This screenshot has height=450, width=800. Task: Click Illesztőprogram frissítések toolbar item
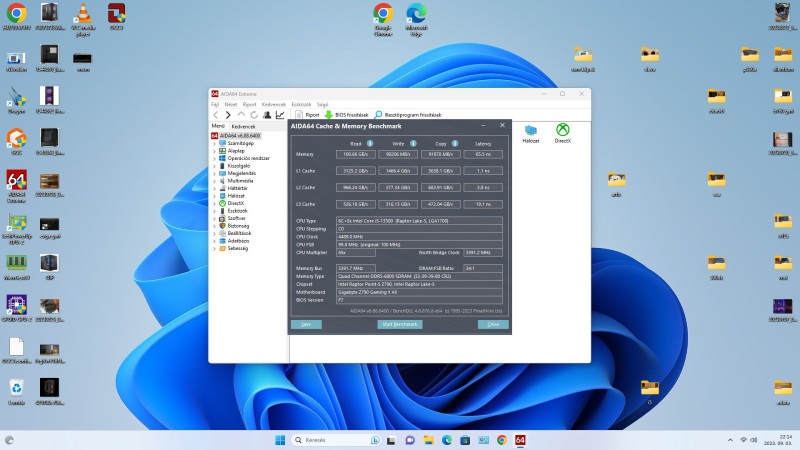click(408, 115)
